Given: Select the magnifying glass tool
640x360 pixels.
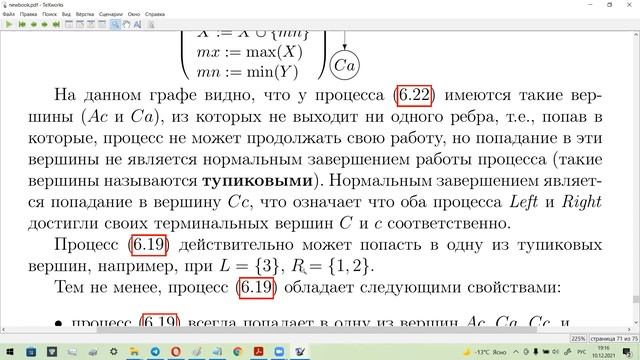Looking at the screenshot, I should (x=115, y=24).
